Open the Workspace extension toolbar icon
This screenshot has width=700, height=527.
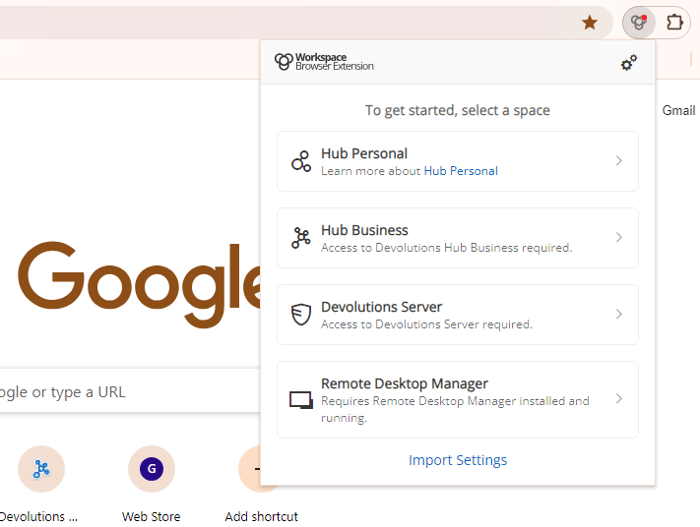pos(639,22)
